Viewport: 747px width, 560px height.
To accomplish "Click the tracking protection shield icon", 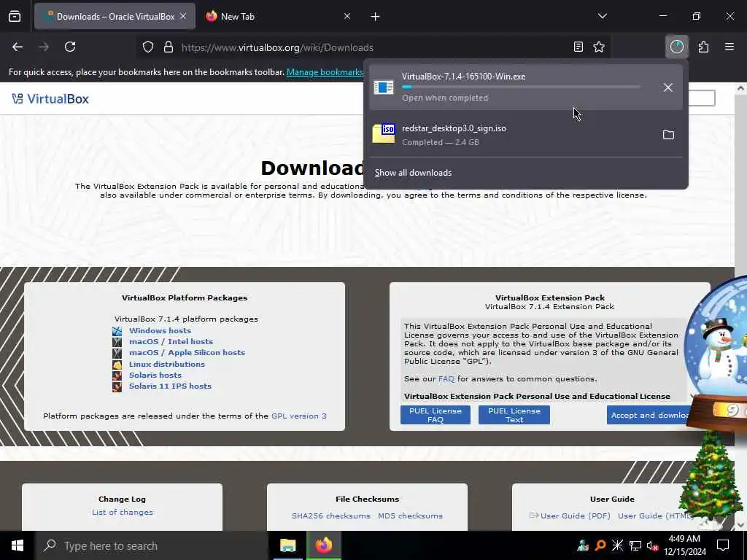I will 148,47.
